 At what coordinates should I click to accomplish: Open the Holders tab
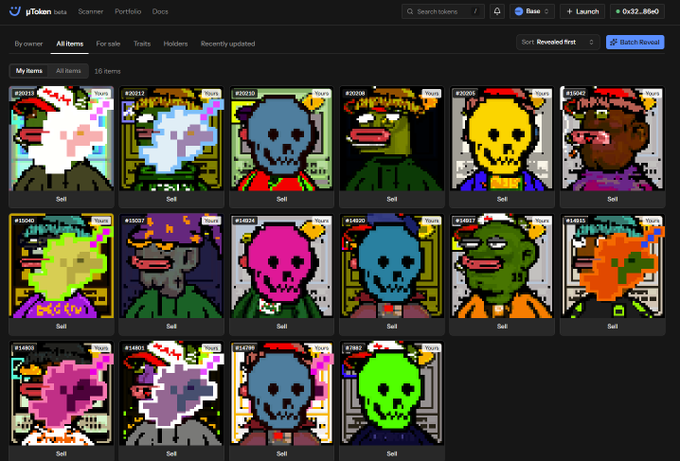176,43
